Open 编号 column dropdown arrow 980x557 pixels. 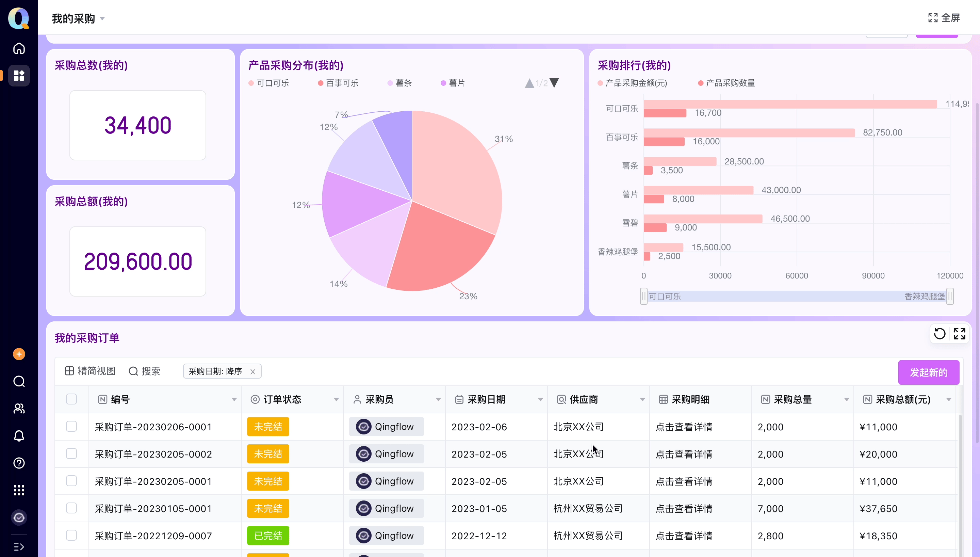234,399
